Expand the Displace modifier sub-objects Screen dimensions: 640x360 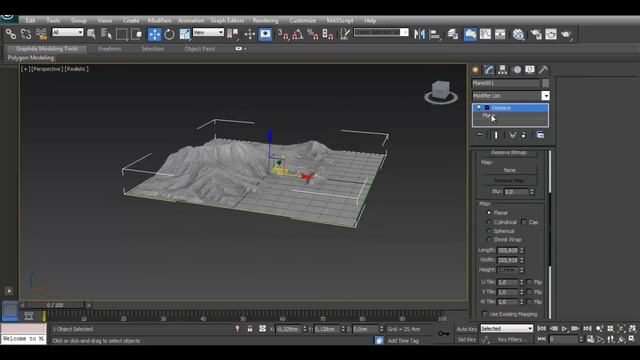coord(487,108)
